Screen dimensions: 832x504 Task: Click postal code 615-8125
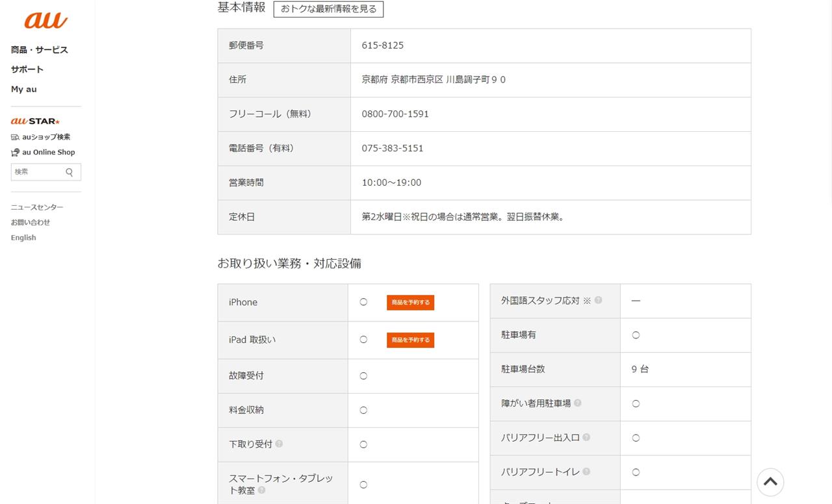[x=383, y=45]
